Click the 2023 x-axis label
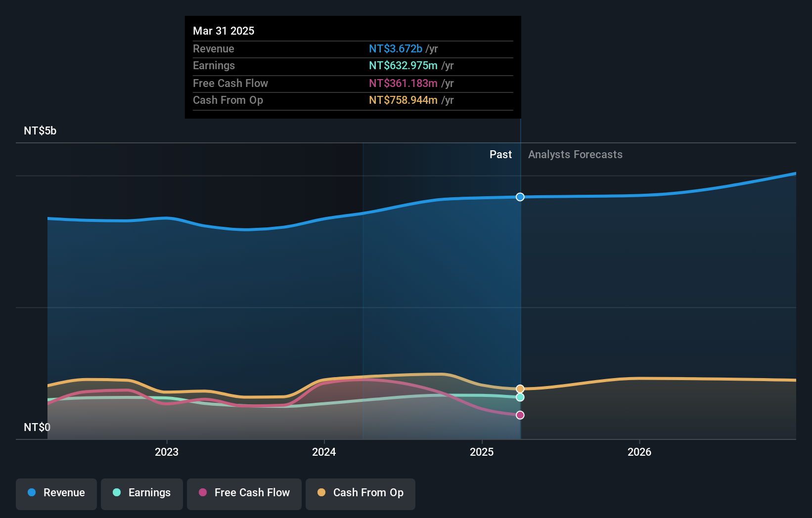 click(167, 452)
